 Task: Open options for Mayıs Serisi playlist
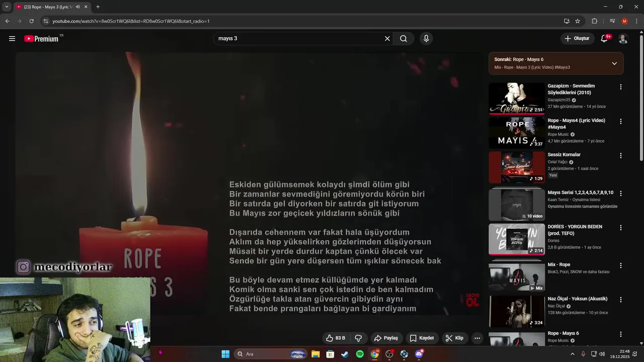coord(620,193)
